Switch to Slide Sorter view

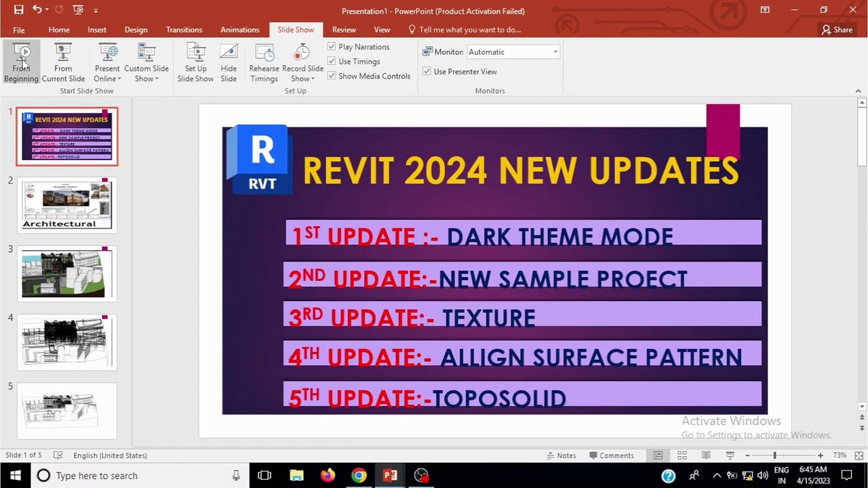click(682, 455)
